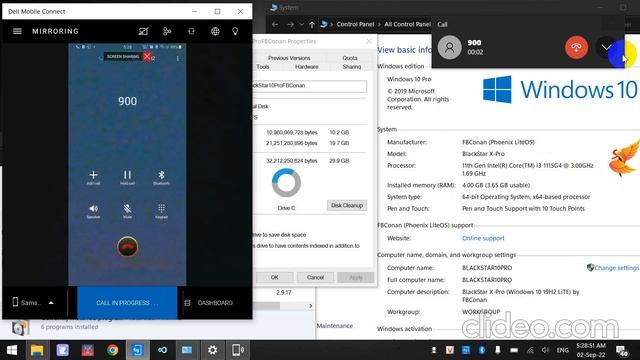The width and height of the screenshot is (640, 360).
Task: Open the DASHBOARD view
Action: pyautogui.click(x=209, y=302)
